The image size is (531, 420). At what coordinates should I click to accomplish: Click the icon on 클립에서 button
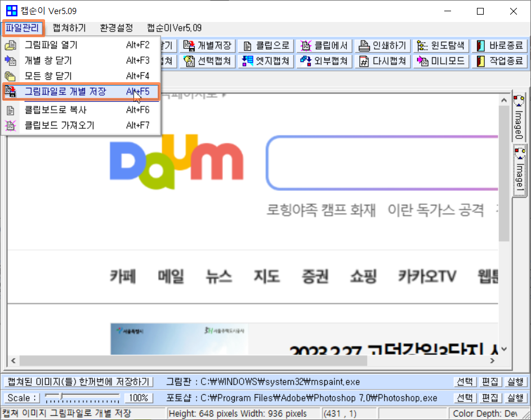click(305, 46)
